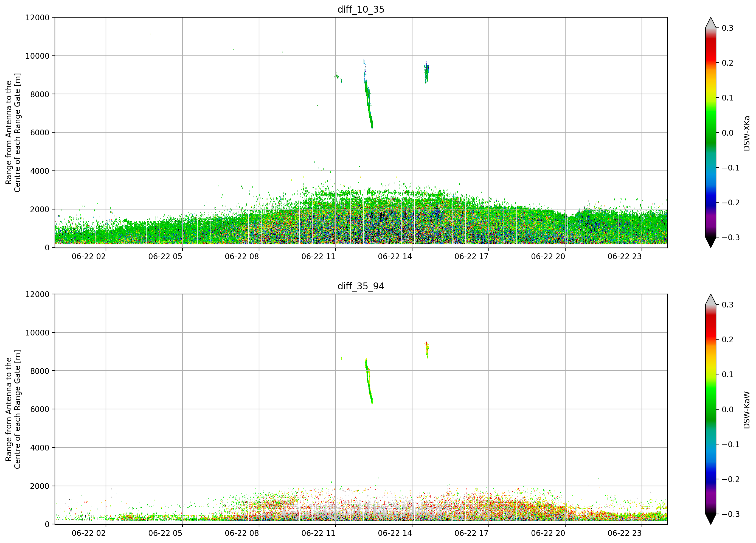
Task: Click the 0.3 tick on the DSW-KaW colorbar
Action: (x=728, y=305)
